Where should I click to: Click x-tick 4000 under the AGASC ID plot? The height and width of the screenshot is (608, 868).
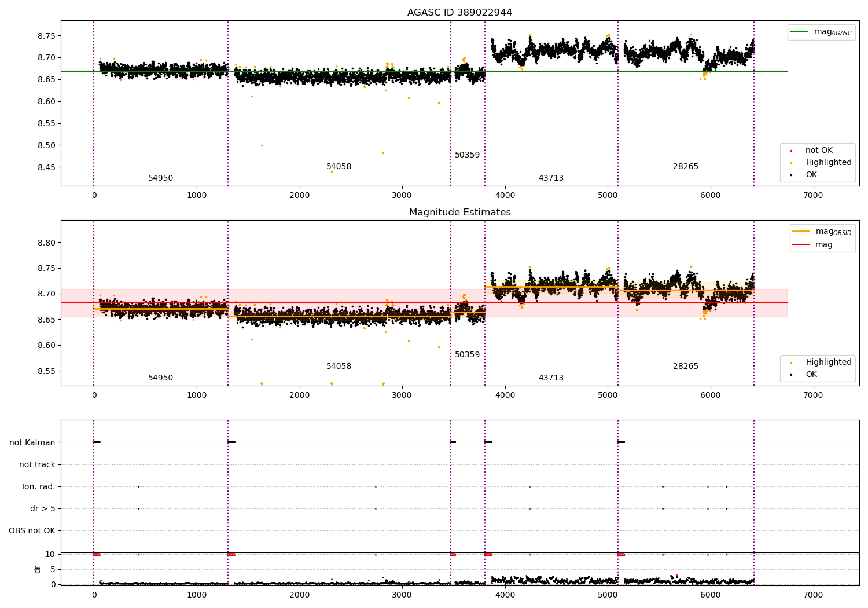click(x=505, y=196)
